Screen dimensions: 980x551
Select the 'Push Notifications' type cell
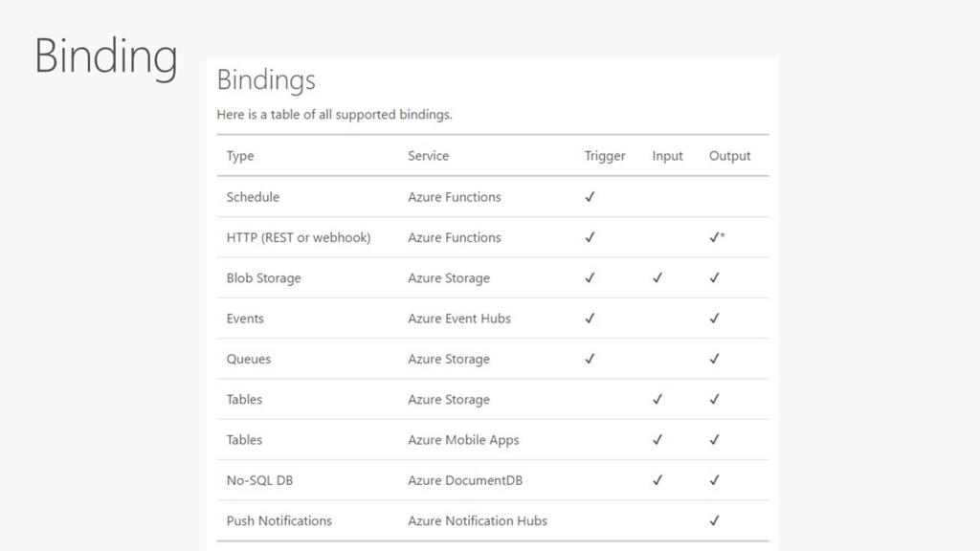point(278,521)
